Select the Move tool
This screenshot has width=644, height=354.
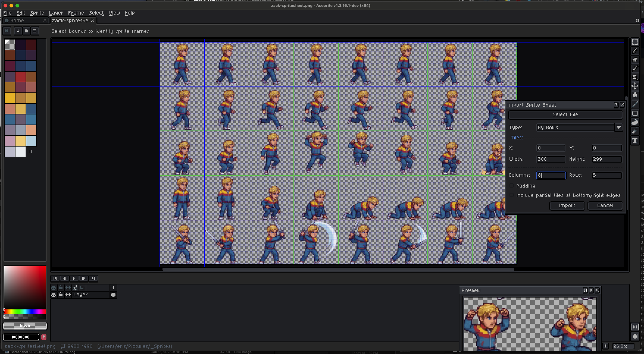point(635,86)
